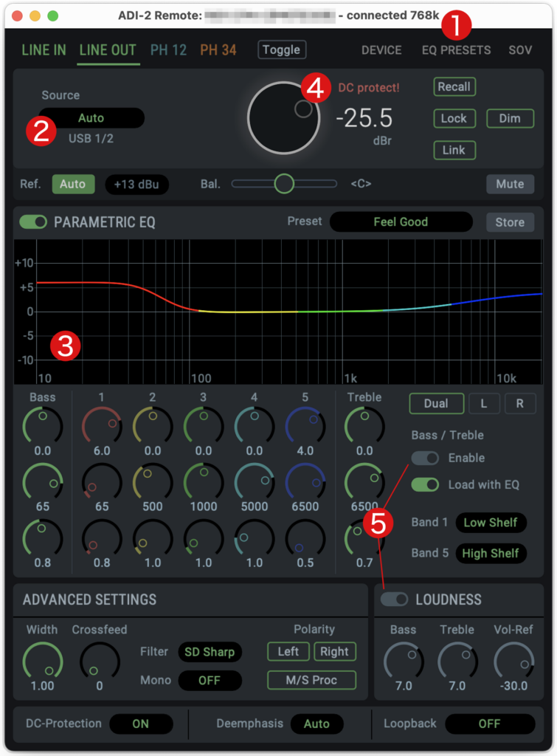Click the Dim button
Image resolution: width=557 pixels, height=756 pixels.
[510, 119]
